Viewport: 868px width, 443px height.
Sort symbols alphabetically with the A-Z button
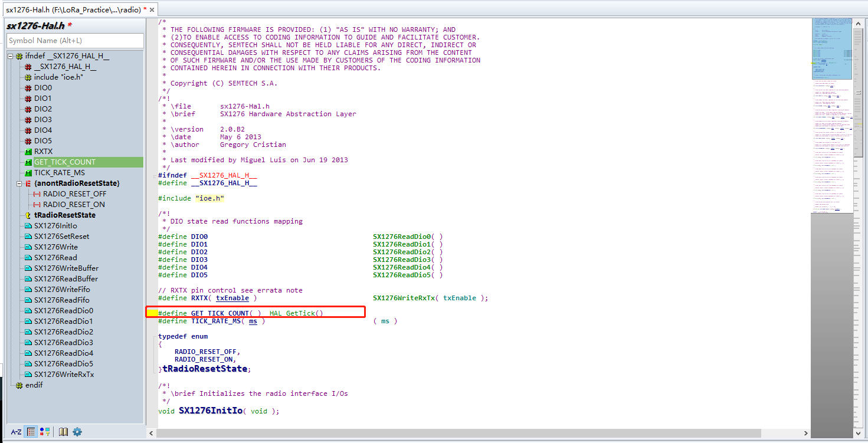[16, 432]
